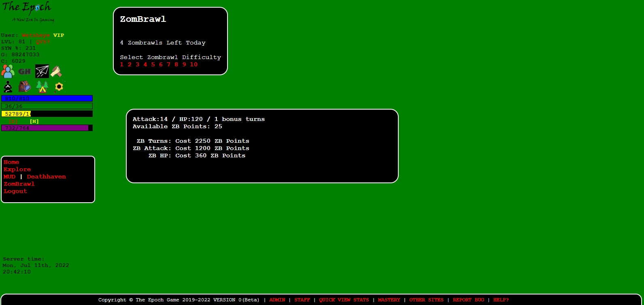Select Zombrawl difficulty 5
644x305 pixels.
(x=153, y=65)
